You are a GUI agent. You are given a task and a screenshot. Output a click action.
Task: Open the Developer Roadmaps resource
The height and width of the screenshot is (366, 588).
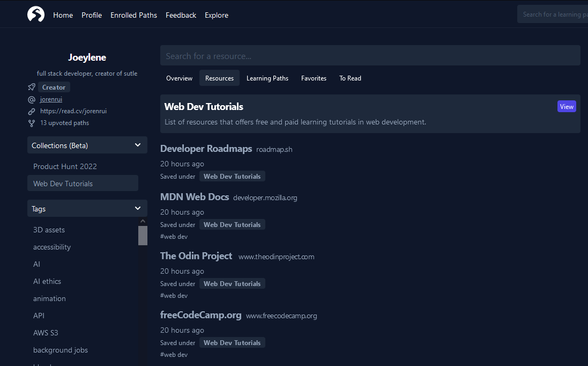206,149
